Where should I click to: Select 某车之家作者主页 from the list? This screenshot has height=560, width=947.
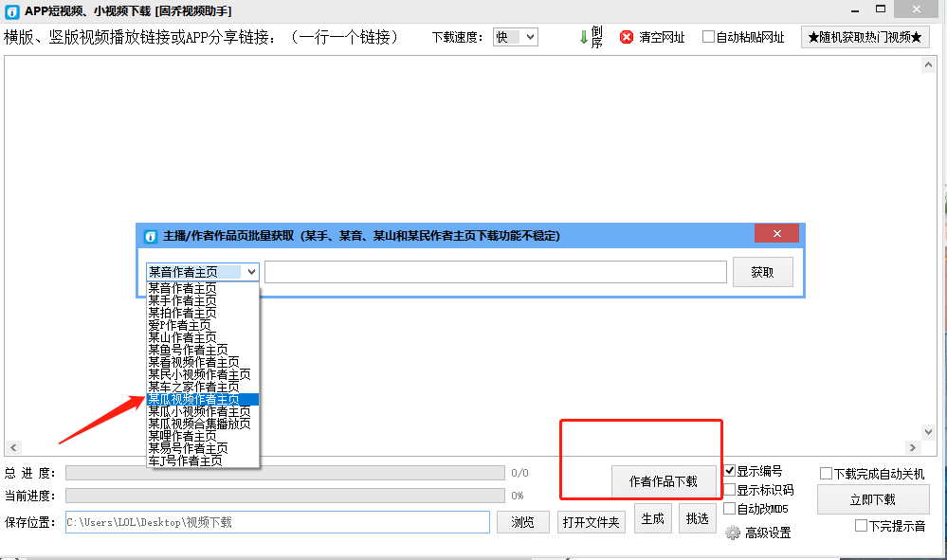(203, 387)
